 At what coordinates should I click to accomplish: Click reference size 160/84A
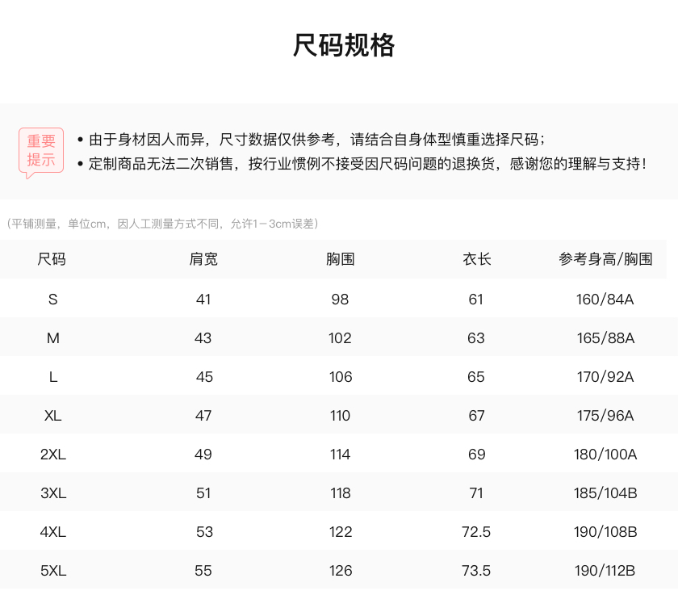[x=605, y=300]
